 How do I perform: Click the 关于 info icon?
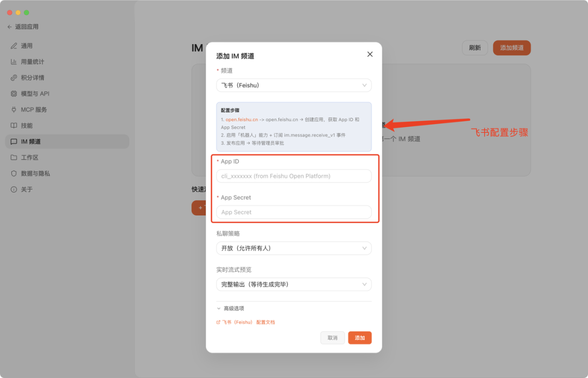pos(14,190)
